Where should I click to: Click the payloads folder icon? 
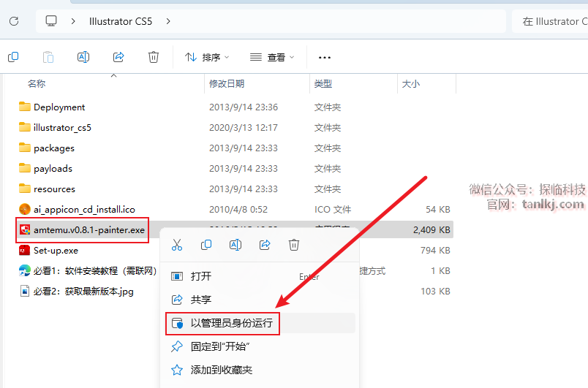click(x=24, y=168)
